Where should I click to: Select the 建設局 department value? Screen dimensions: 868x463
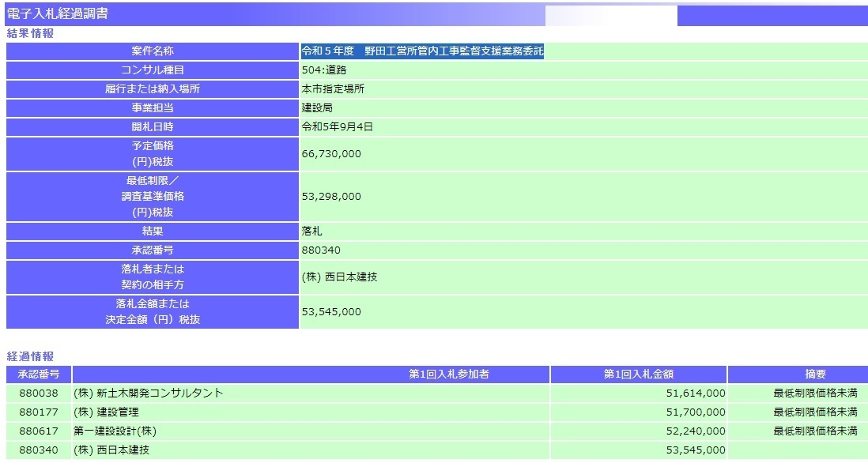[x=317, y=108]
